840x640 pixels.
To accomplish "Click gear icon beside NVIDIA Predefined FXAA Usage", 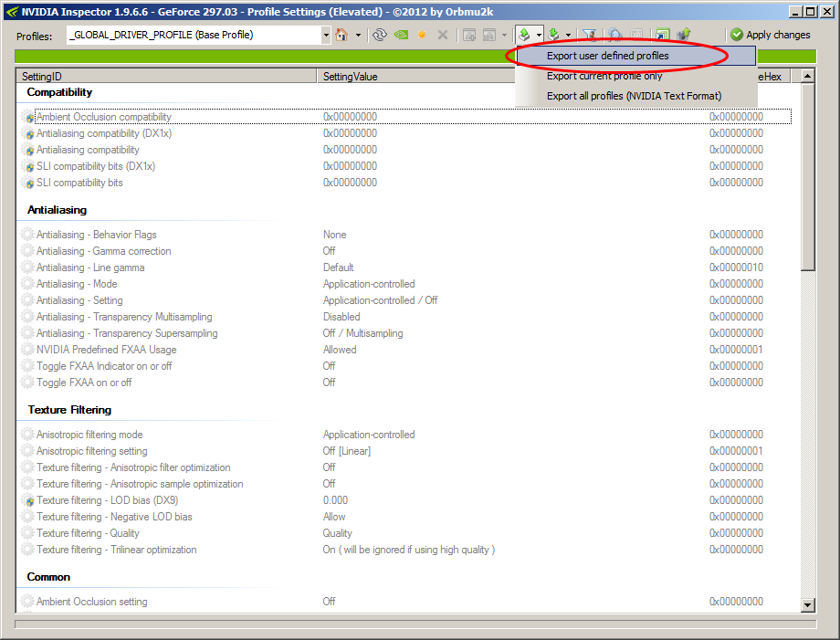I will click(28, 350).
